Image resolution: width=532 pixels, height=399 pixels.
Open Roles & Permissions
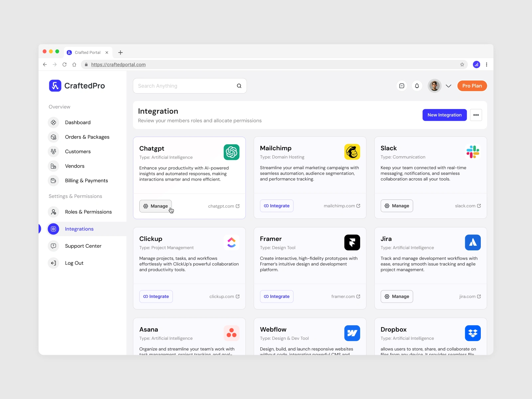point(88,212)
